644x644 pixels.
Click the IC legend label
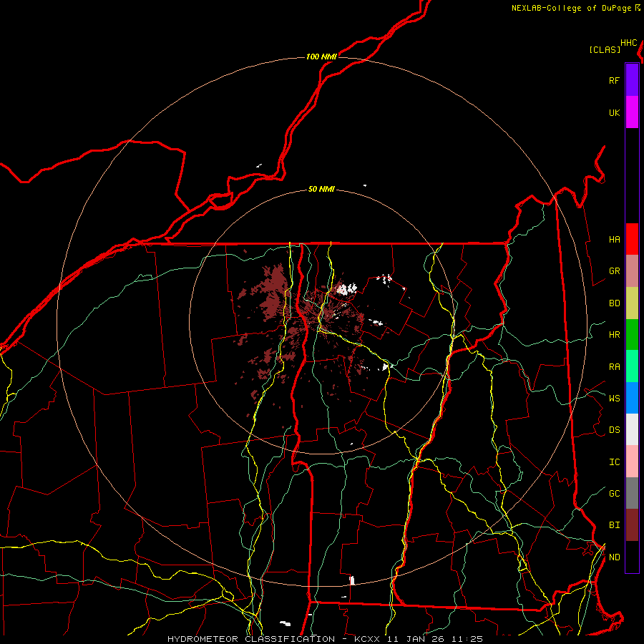coord(614,462)
